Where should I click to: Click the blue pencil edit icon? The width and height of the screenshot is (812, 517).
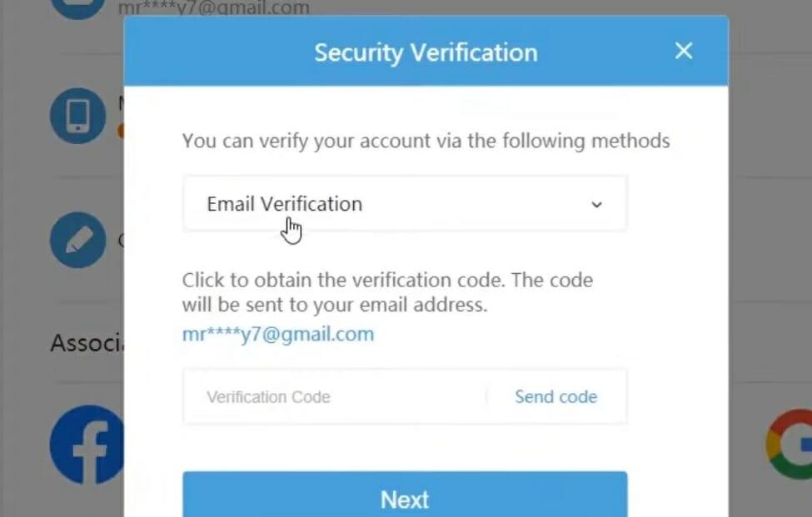(77, 240)
